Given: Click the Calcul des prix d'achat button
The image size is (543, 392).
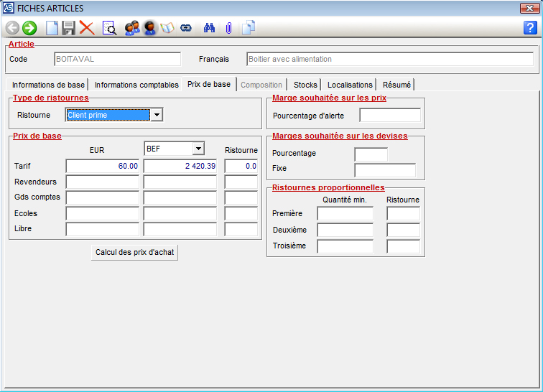Looking at the screenshot, I should [x=135, y=253].
